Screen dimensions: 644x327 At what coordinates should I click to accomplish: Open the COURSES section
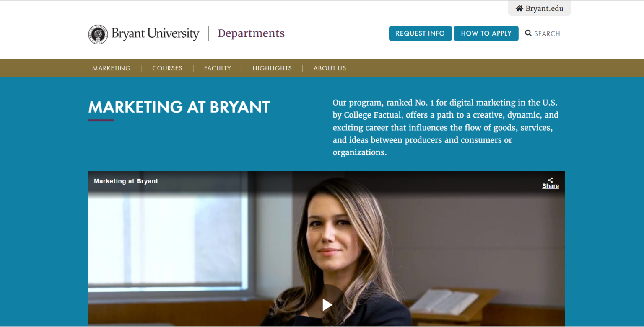pyautogui.click(x=167, y=68)
